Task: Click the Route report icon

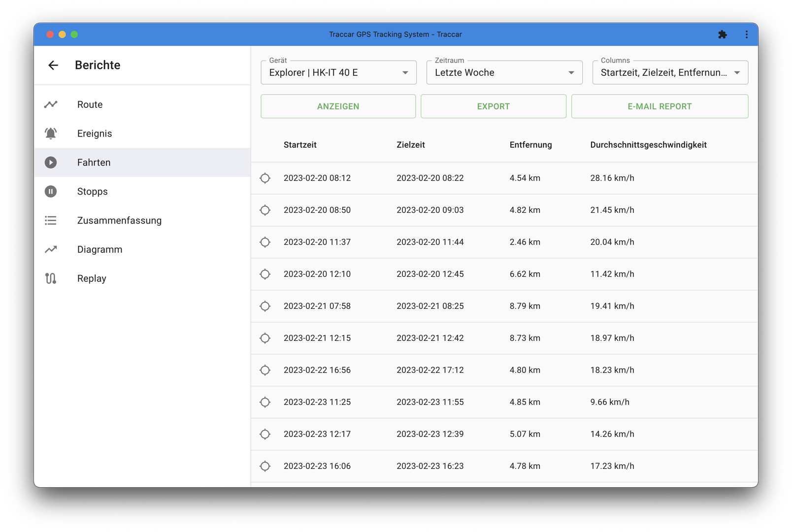Action: 51,104
